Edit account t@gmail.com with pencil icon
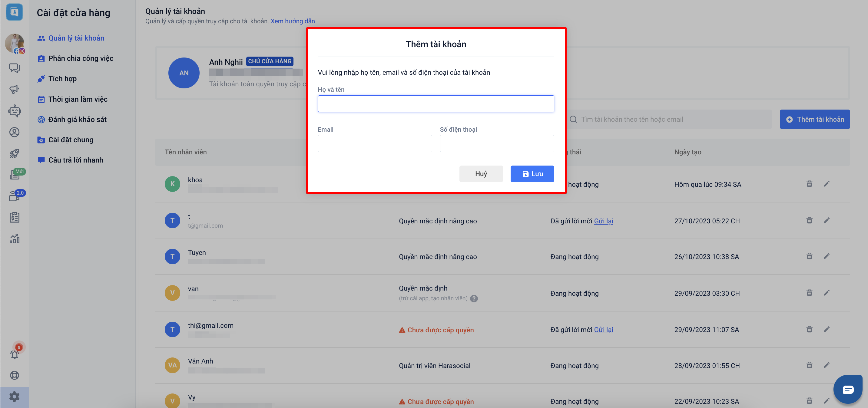868x408 pixels. (x=827, y=220)
